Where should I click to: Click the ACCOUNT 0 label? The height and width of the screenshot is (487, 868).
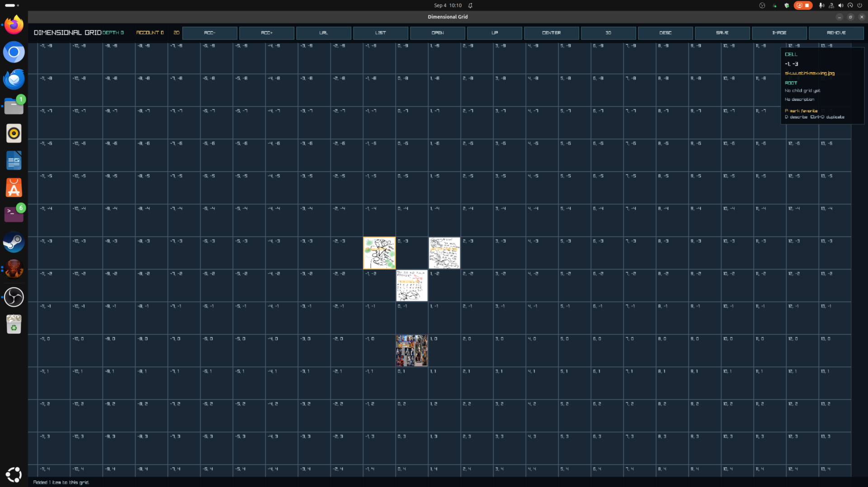(x=150, y=33)
